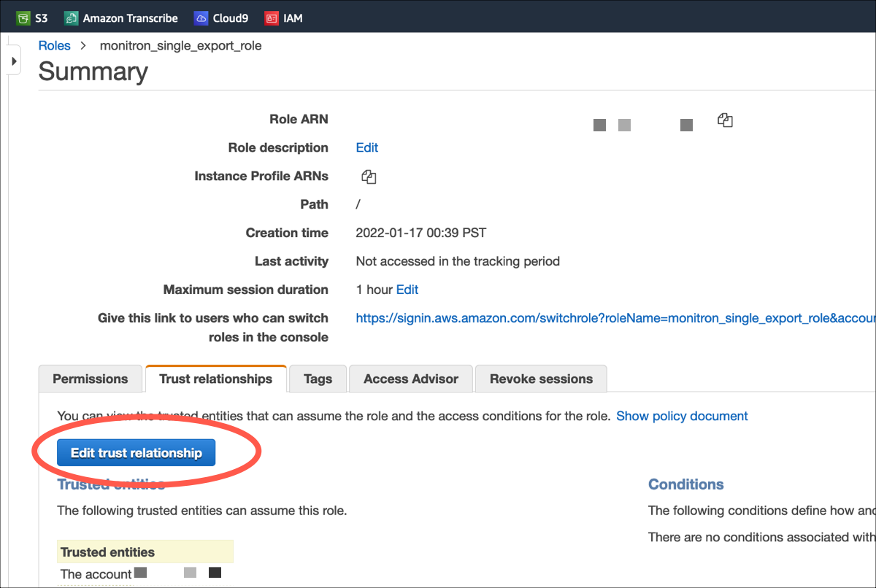Open the Revoke sessions tab
The height and width of the screenshot is (588, 876).
coord(540,379)
